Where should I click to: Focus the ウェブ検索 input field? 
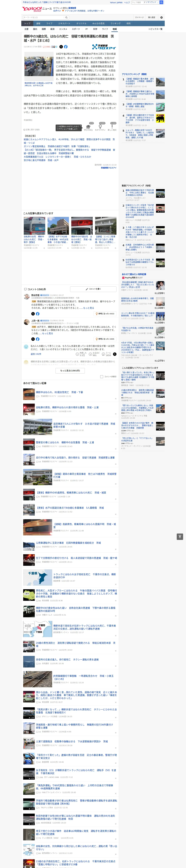click(x=137, y=2)
